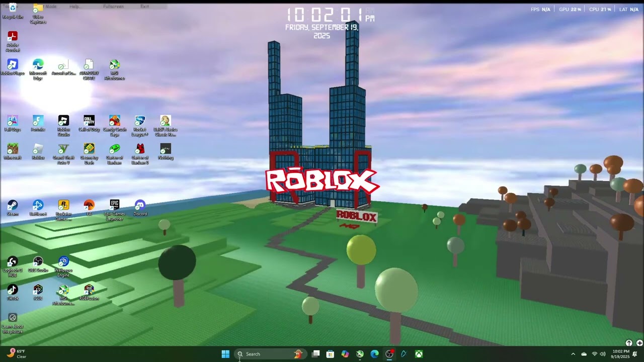Viewport: 644px width, 362px height.
Task: Launch Steam desktop shortcut
Action: pyautogui.click(x=13, y=208)
